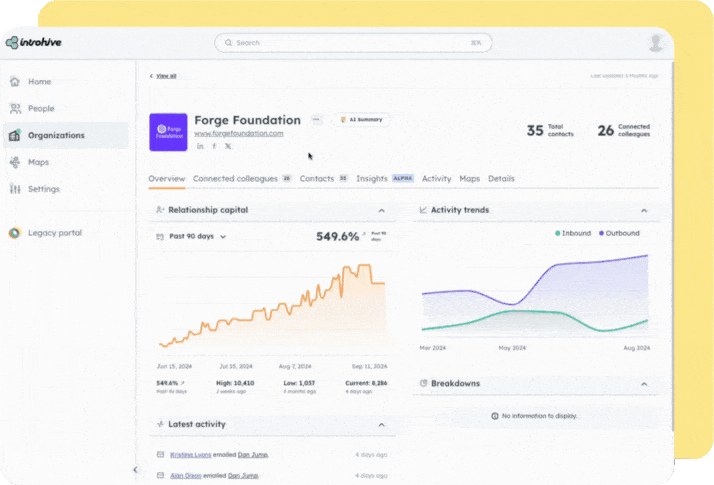The image size is (714, 485).
Task: Select Organizations in the sidebar
Action: [x=66, y=135]
